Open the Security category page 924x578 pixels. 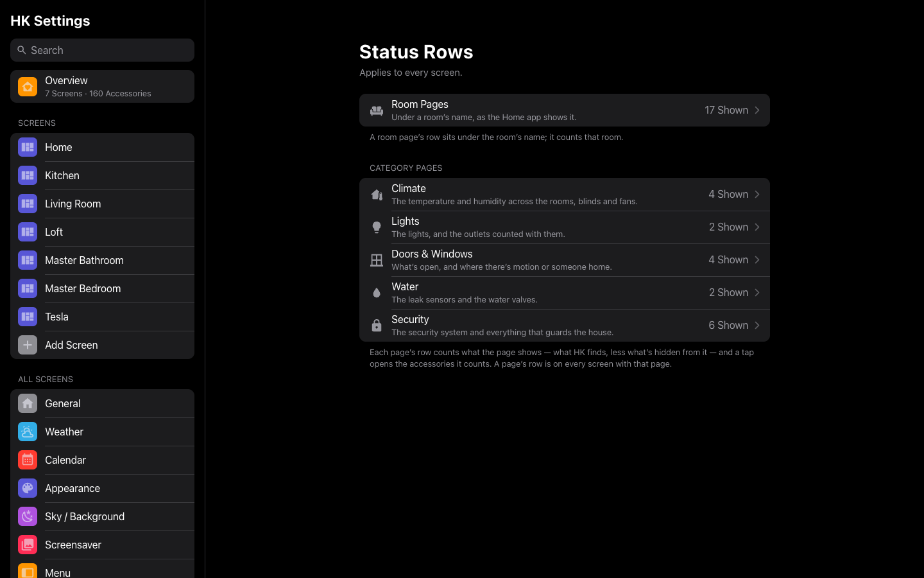(565, 326)
